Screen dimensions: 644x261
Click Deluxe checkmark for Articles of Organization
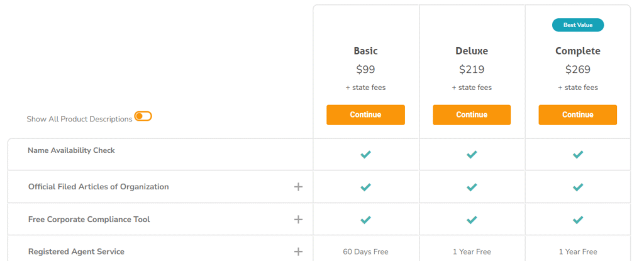point(472,187)
